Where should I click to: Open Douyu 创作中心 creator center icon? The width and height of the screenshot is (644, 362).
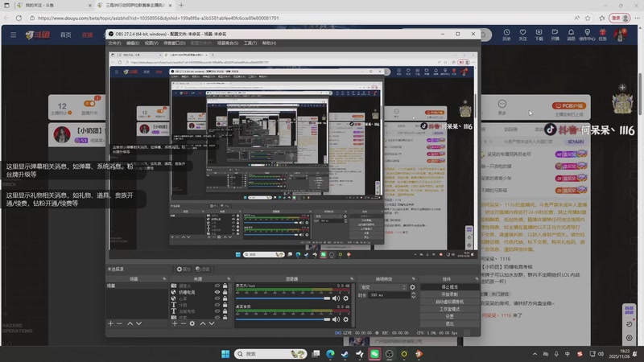point(587,35)
